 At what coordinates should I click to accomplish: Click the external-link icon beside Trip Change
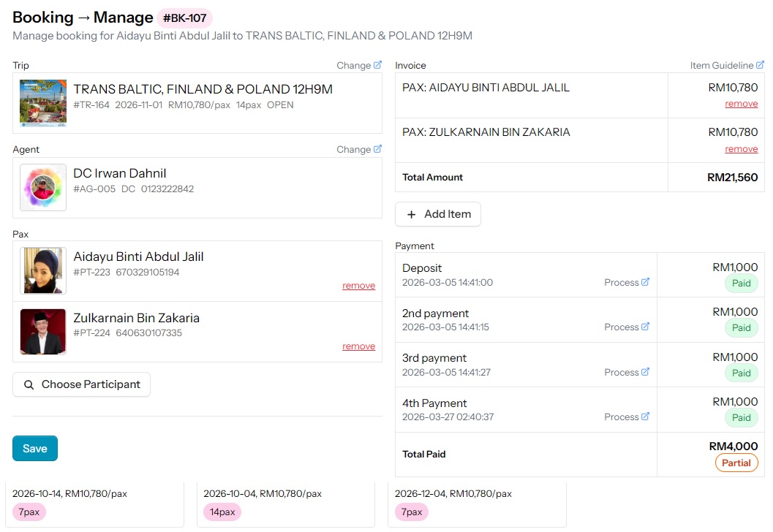[x=377, y=65]
